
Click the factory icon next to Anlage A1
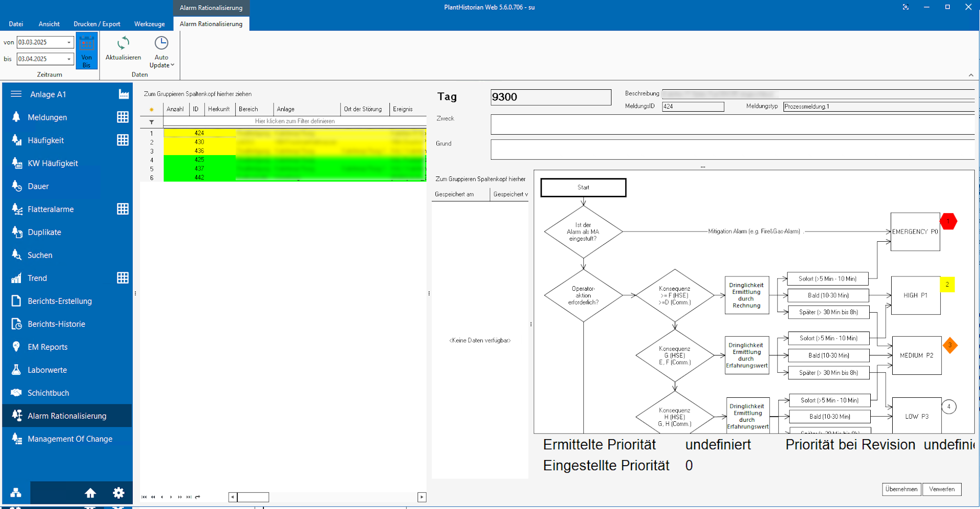click(x=124, y=94)
